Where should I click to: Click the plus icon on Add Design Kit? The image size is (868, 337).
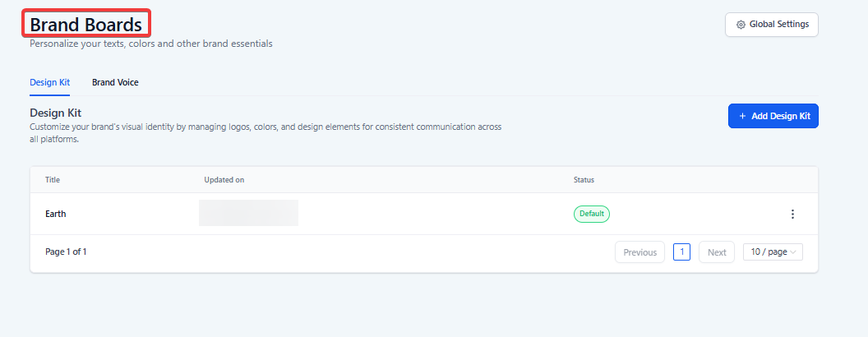(x=742, y=117)
